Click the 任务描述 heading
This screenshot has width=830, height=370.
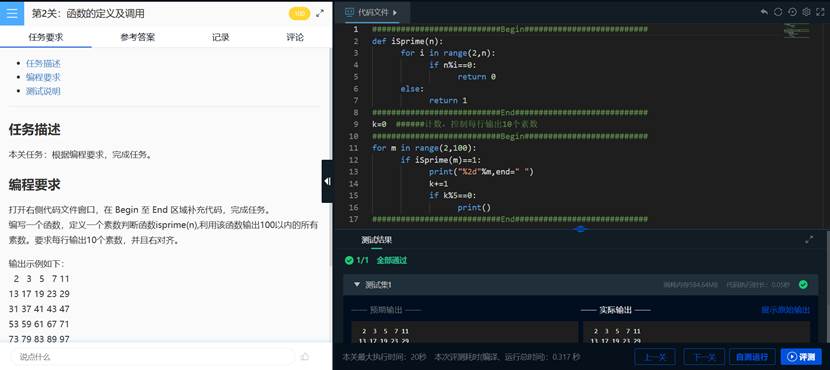click(x=34, y=129)
